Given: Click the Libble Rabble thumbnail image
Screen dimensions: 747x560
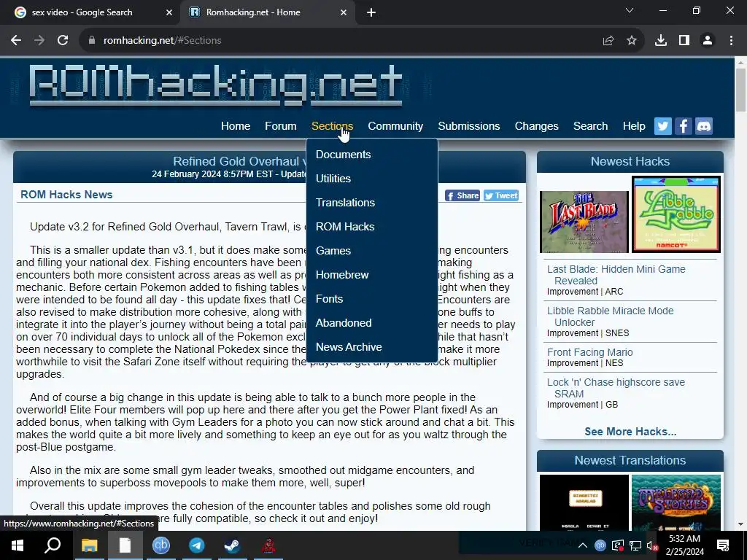Looking at the screenshot, I should coord(676,214).
